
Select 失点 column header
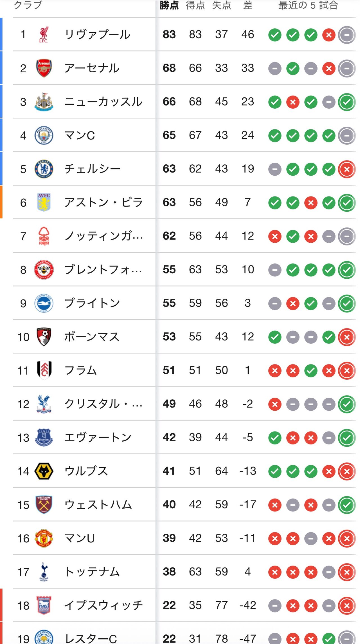(x=221, y=5)
